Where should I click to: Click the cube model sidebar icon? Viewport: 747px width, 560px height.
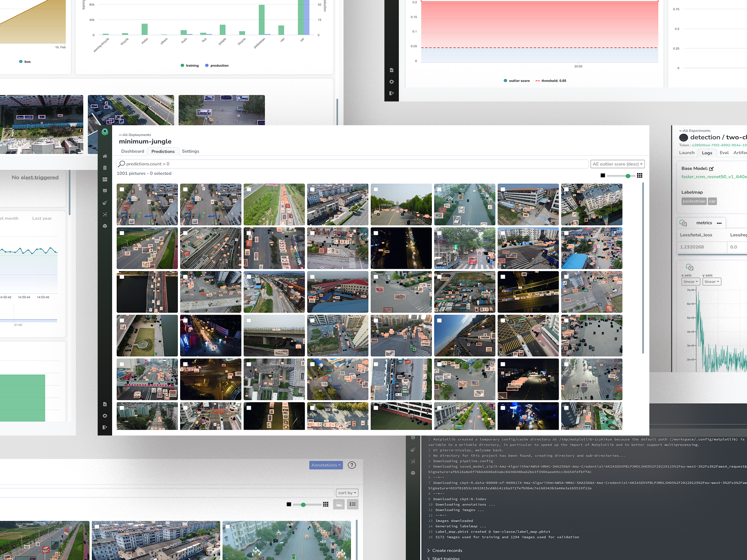[105, 226]
